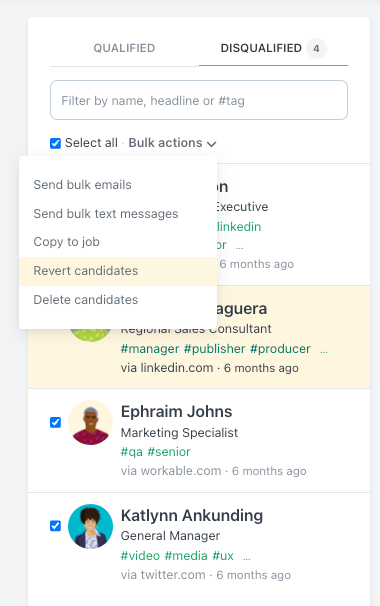The image size is (380, 606).
Task: Open Katlynn Ankunding's avatar picture
Action: click(90, 526)
